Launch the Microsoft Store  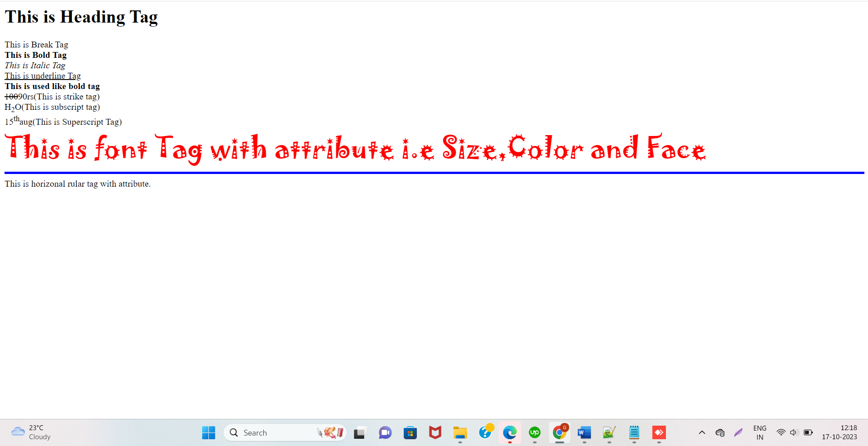click(410, 432)
